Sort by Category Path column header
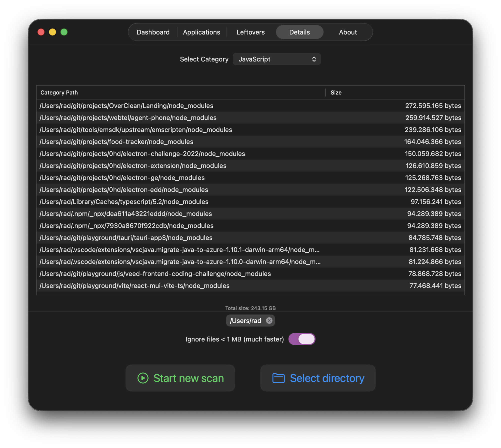Viewport: 501px width, 448px height. pyautogui.click(x=59, y=92)
